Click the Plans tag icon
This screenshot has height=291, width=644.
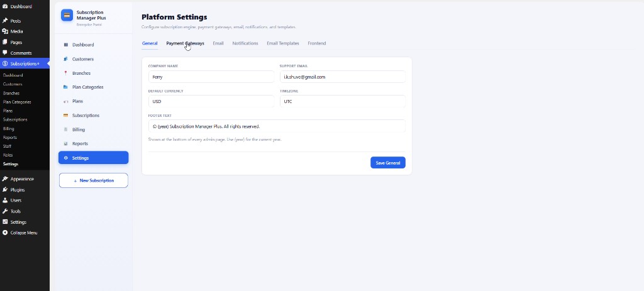[x=65, y=101]
